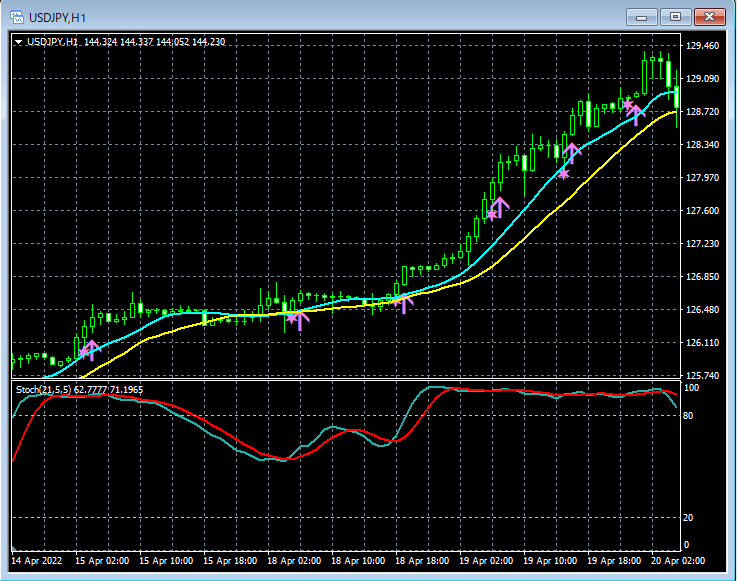
Task: Click the 129.460 price scale label
Action: 702,46
